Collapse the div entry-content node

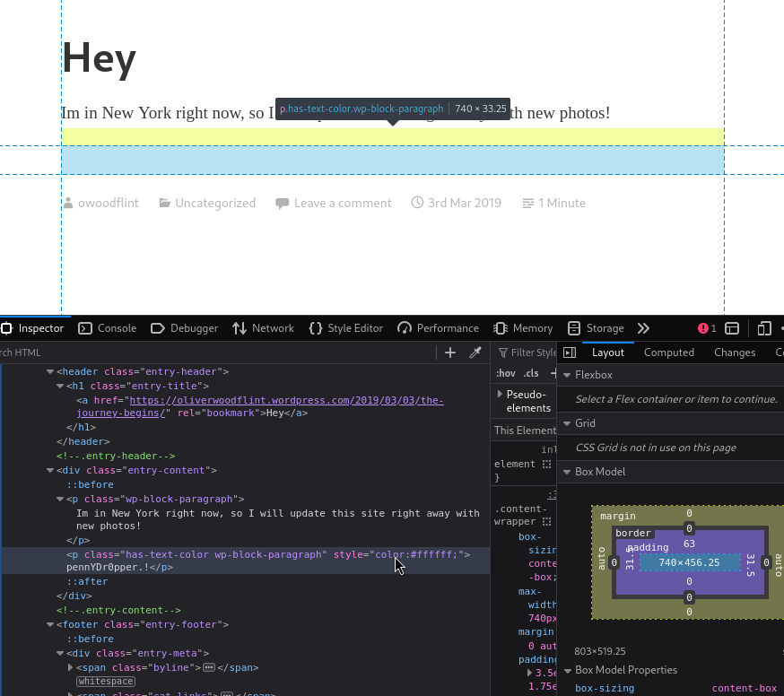point(50,470)
